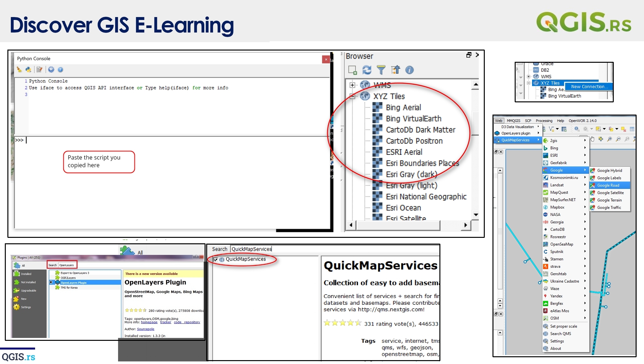Click the Zoom In magnifier tool
644x364 pixels.
coord(610,139)
